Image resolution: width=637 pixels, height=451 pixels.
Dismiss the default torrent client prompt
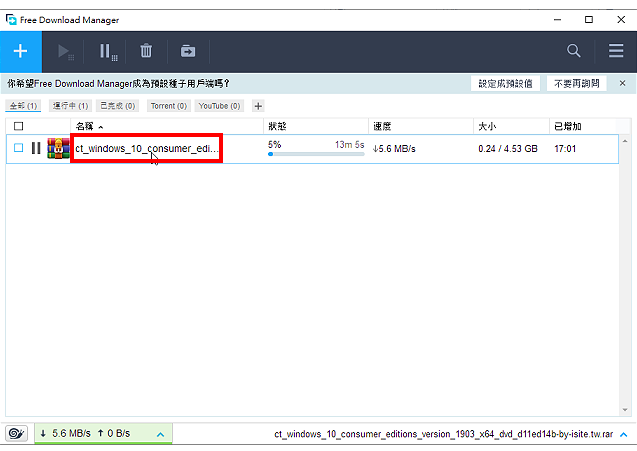(x=622, y=83)
